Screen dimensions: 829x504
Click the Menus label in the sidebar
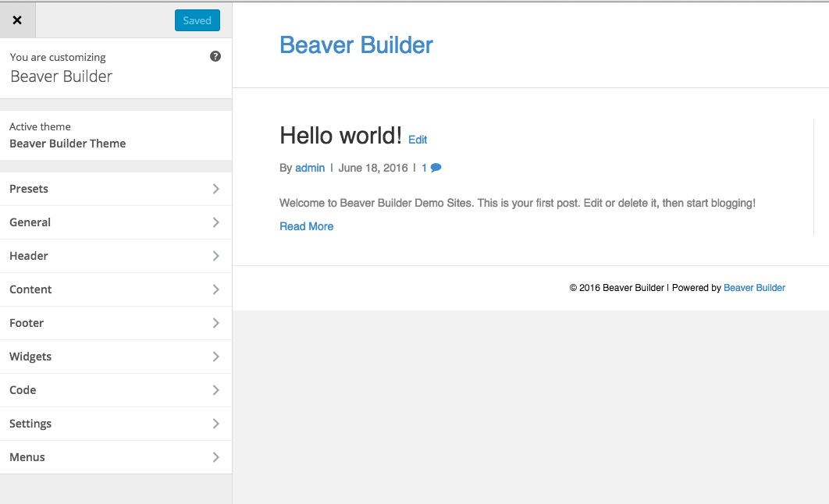27,457
